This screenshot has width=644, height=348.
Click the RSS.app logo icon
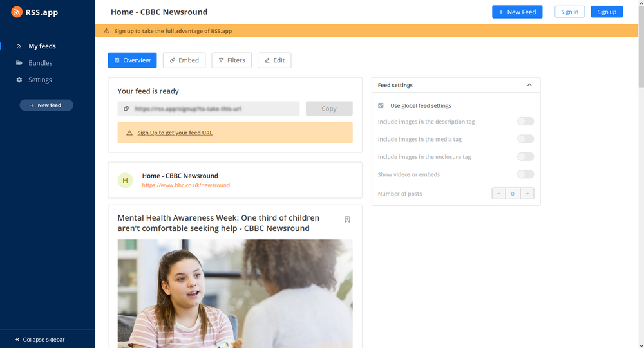pos(17,12)
